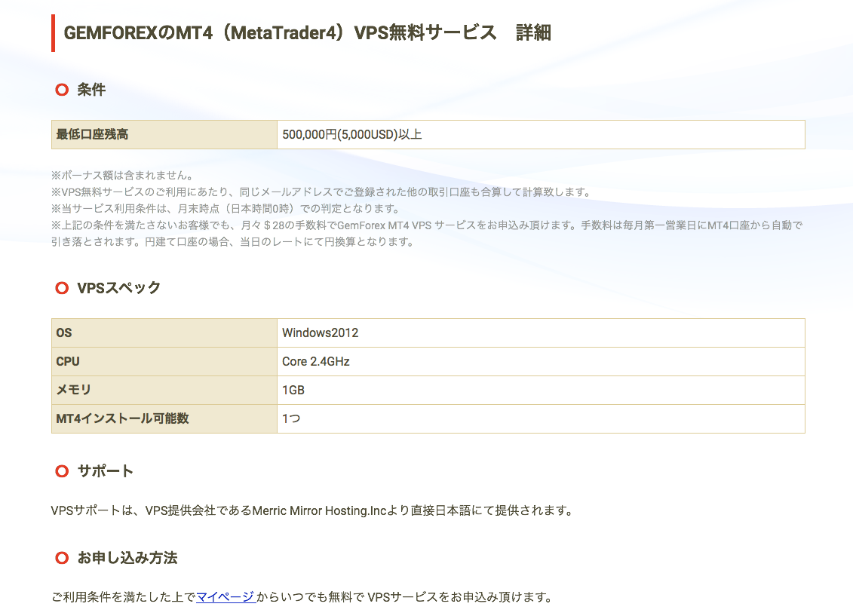Click the CPU row label
Viewport: 853px width, 616px height.
[x=164, y=362]
